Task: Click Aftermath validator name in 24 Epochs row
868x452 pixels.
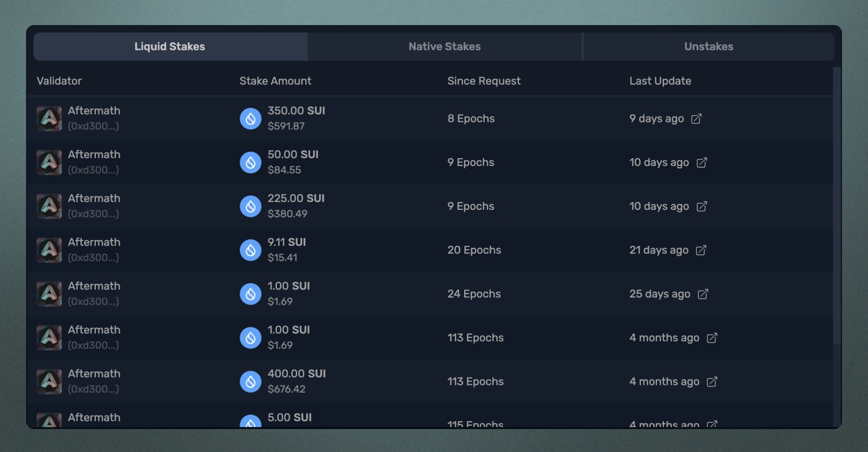Action: (94, 286)
